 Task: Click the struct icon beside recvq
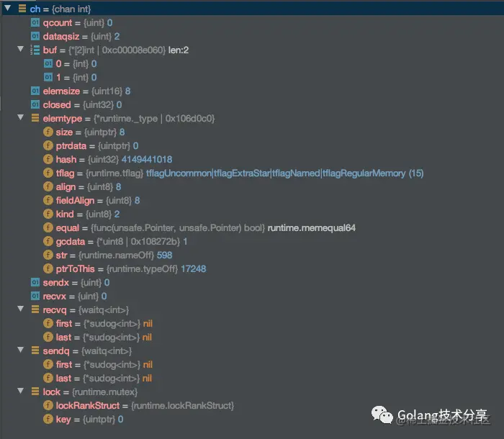click(x=35, y=309)
